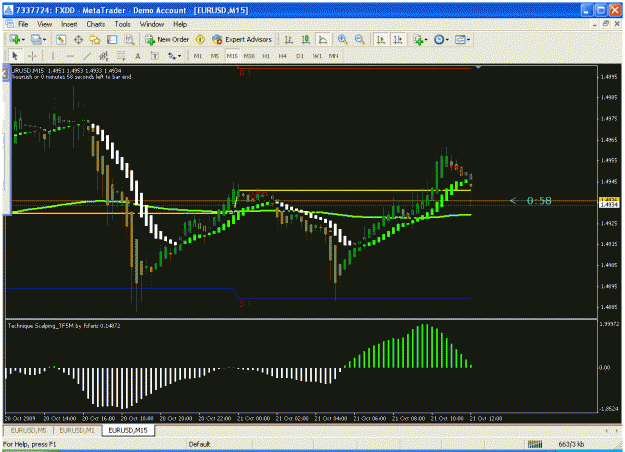Open the Market Watch window icon
Viewport: 625px width, 452px height.
[61, 39]
